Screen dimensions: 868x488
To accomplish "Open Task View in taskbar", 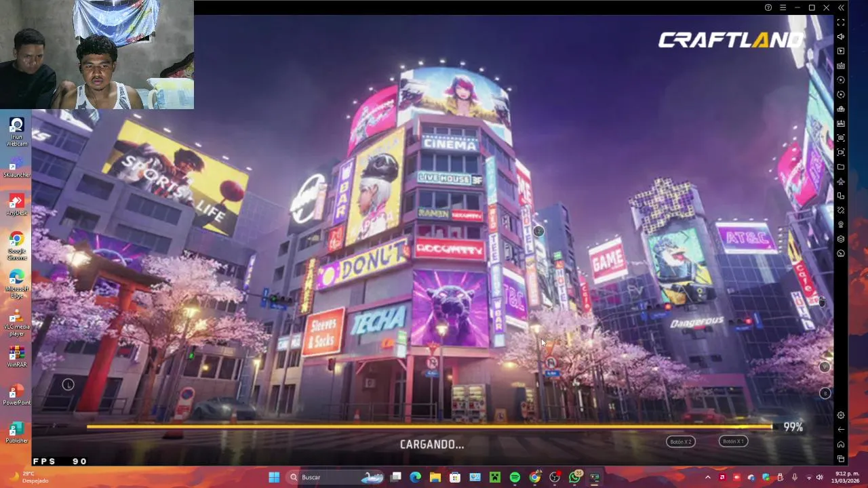I will (396, 477).
